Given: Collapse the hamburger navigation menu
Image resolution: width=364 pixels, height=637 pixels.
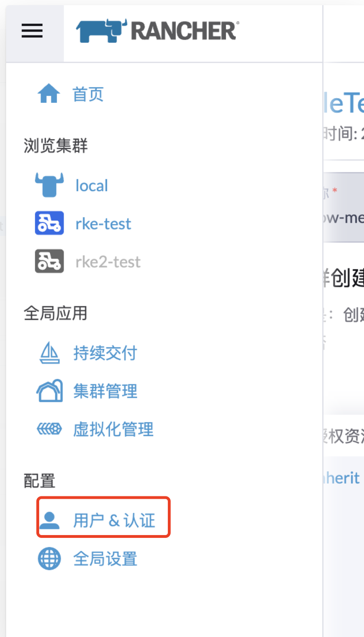Looking at the screenshot, I should [x=32, y=32].
